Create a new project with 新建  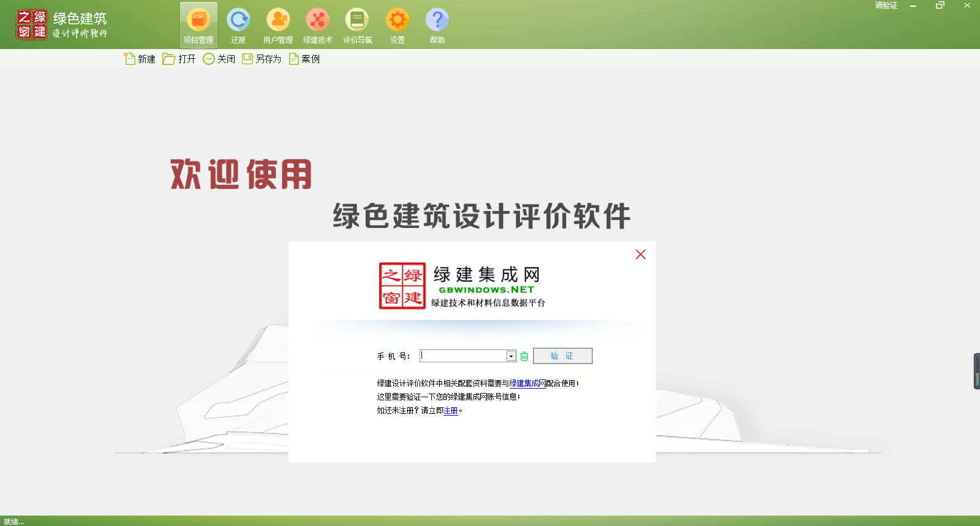[x=140, y=59]
